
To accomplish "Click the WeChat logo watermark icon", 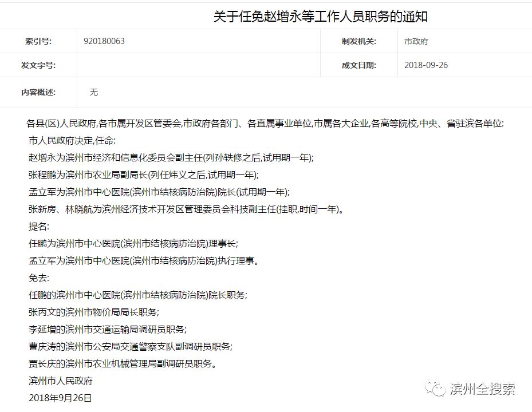I will point(435,389).
